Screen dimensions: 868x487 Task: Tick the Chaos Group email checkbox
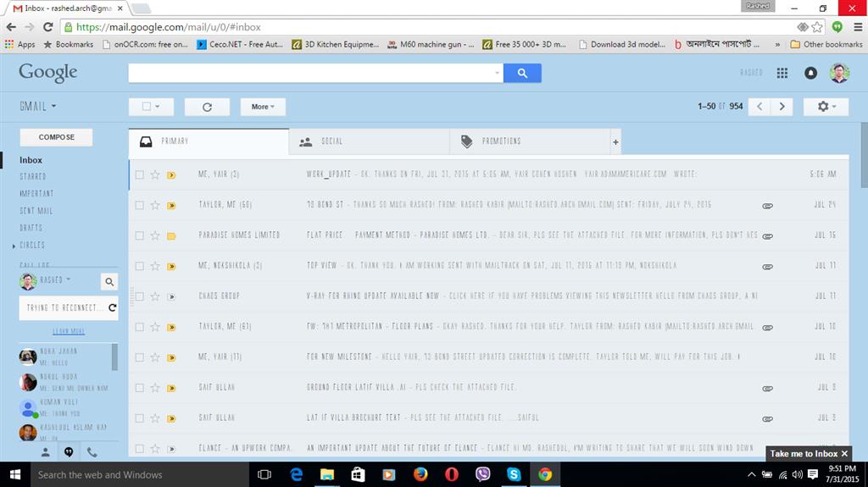(140, 296)
